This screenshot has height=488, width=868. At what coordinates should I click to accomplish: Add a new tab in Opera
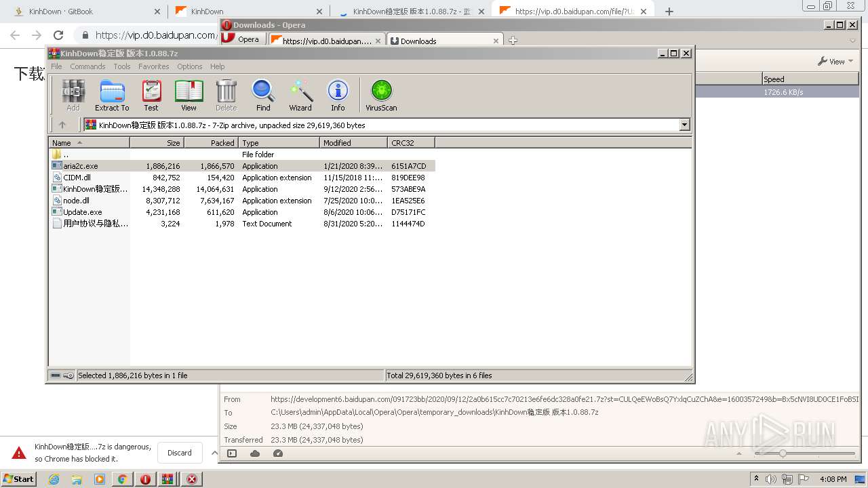click(513, 41)
